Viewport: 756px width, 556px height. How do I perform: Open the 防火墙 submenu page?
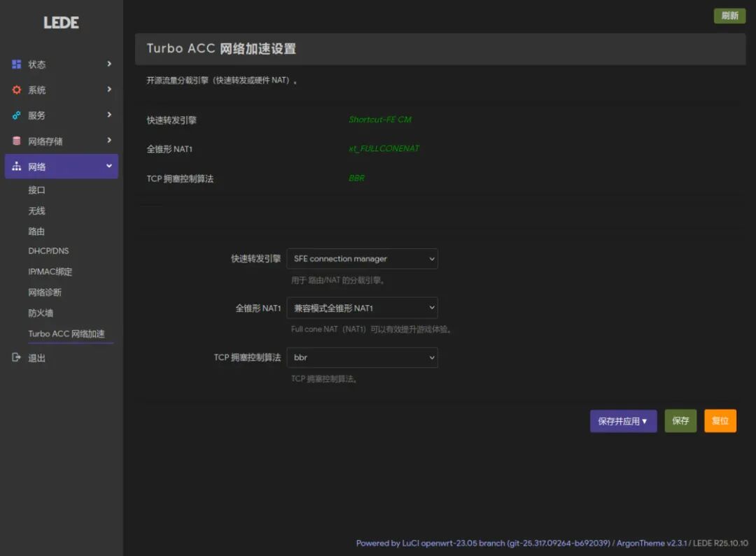[41, 313]
